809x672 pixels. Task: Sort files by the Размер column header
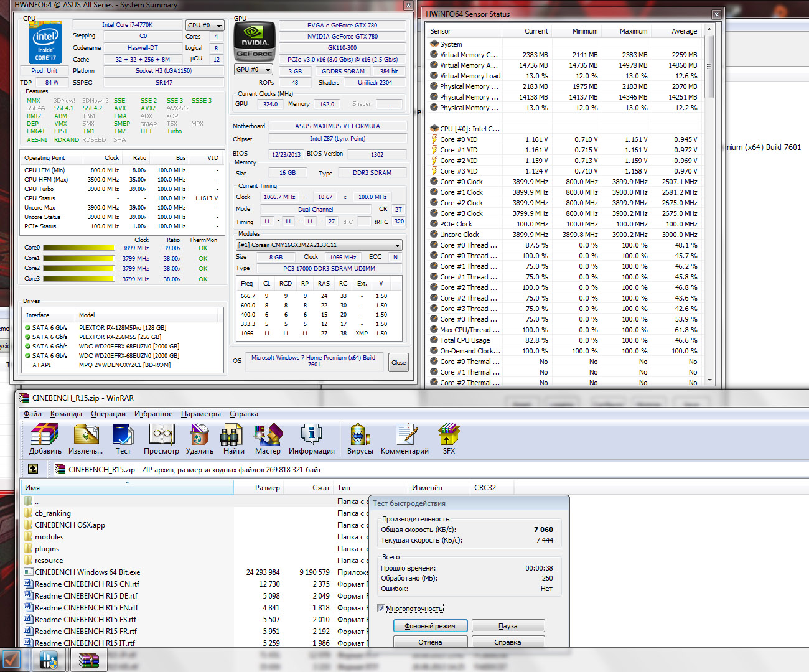[x=258, y=488]
